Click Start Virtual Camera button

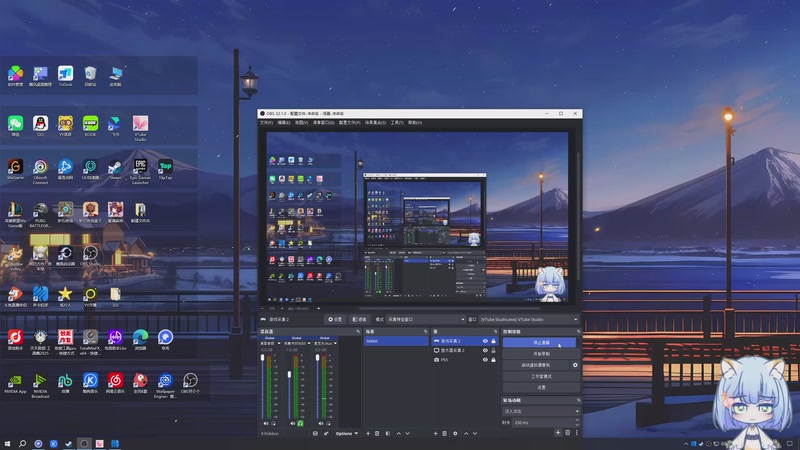[536, 365]
